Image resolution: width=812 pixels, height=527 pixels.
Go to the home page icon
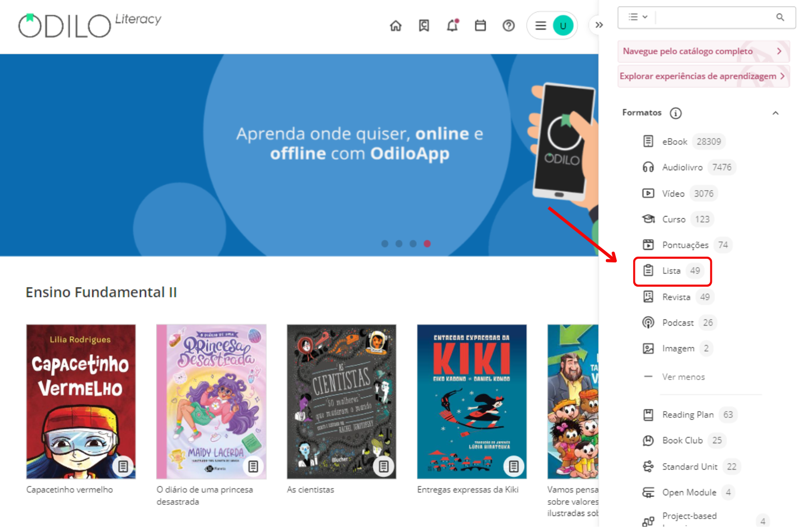(x=395, y=25)
